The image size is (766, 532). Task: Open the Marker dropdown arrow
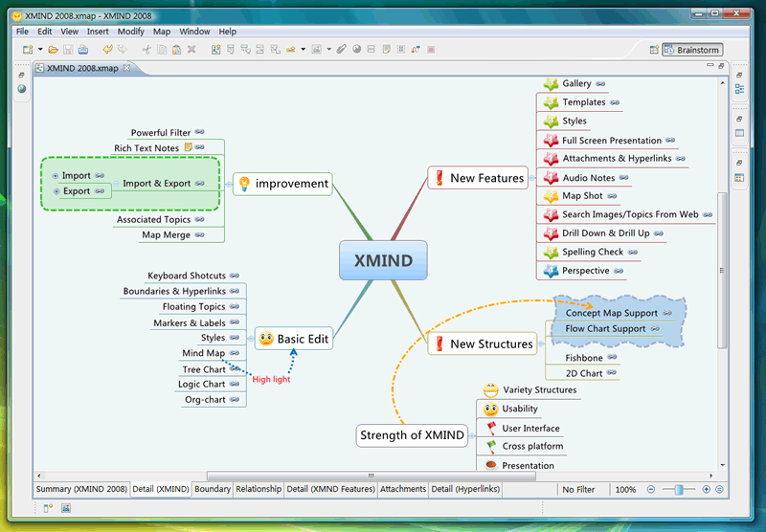coord(303,50)
